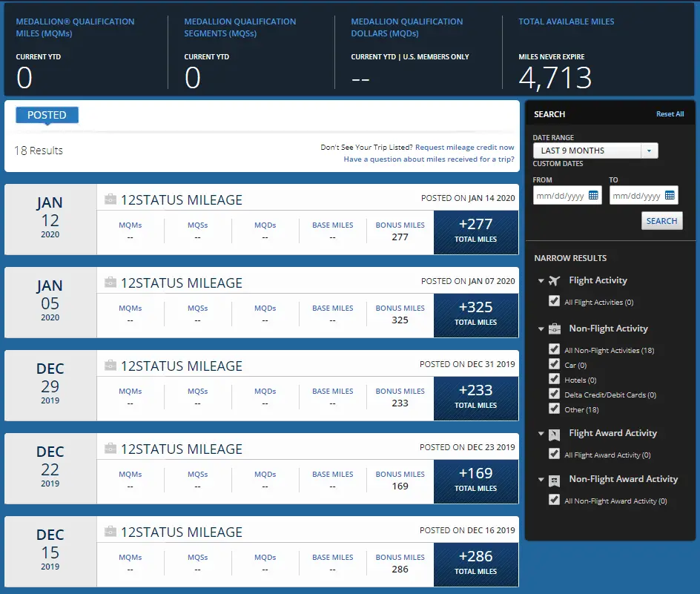700x594 pixels.
Task: Click the briefcase icon beside Non-Flight Activity
Action: (554, 329)
